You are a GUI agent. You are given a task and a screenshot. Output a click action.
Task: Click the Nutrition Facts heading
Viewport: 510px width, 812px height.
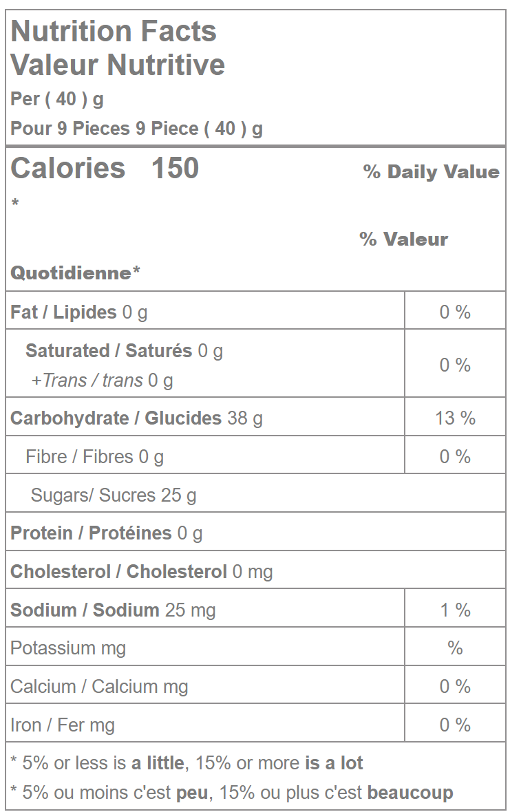pyautogui.click(x=114, y=32)
